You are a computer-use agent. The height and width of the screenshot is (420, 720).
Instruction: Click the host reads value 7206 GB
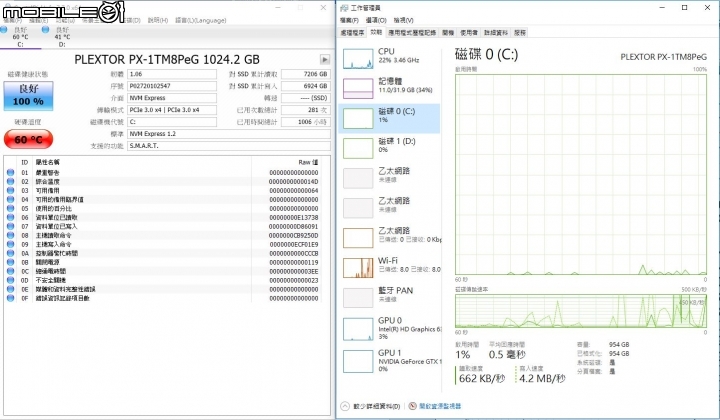[306, 74]
